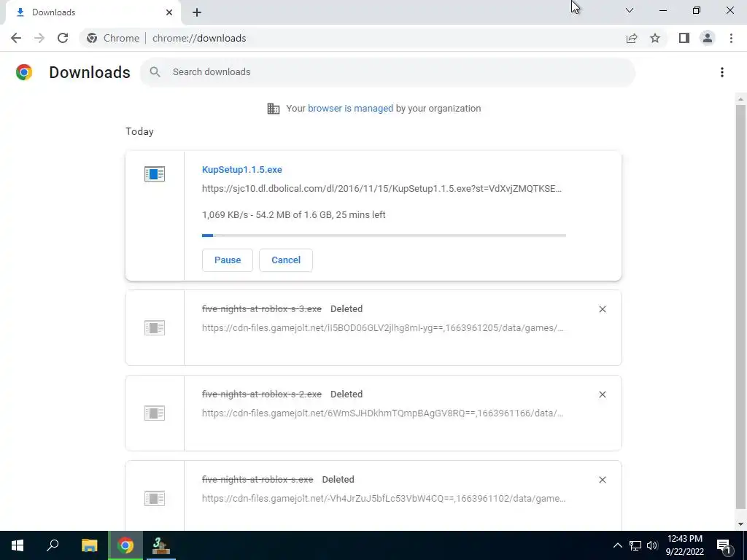Click the five-nights-at-roblox-s-3.exe file icon

pos(155,327)
